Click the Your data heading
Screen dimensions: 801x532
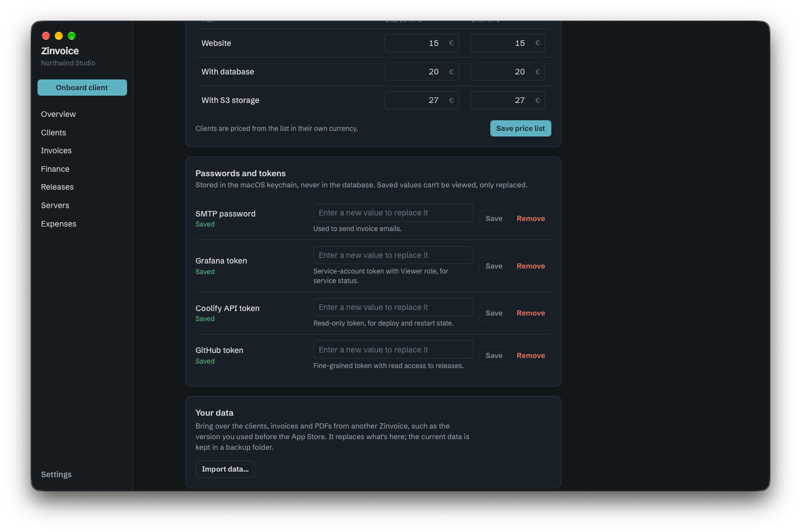pyautogui.click(x=214, y=413)
